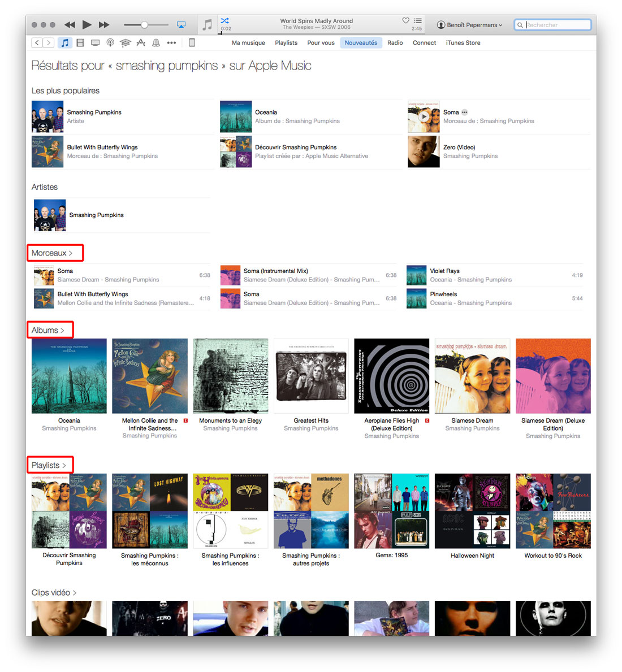Click the World Spins Madly Around song title
The image size is (622, 672).
(x=316, y=20)
